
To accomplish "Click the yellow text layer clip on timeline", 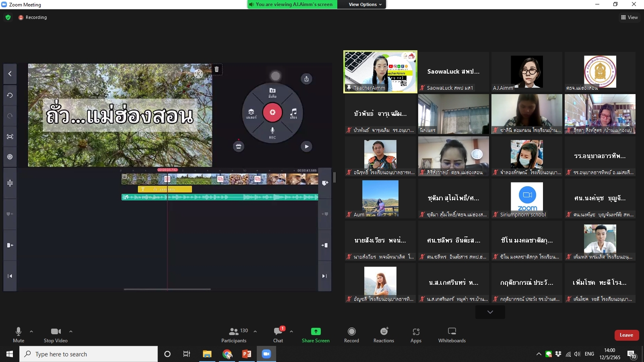I will click(165, 189).
